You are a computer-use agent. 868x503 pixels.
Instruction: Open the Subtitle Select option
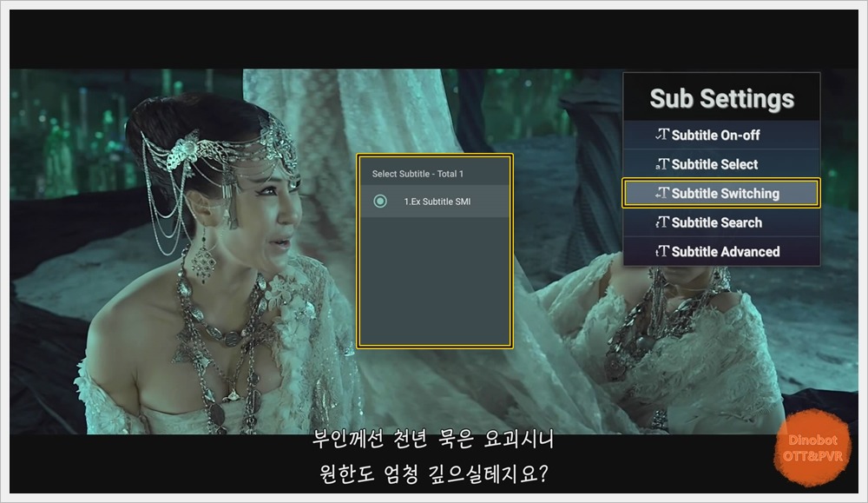[x=721, y=164]
